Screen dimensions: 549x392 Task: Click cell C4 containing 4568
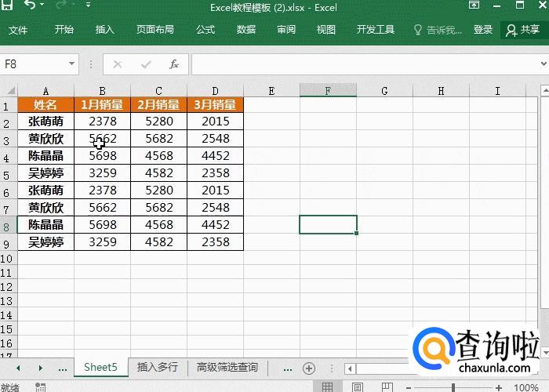coord(158,156)
